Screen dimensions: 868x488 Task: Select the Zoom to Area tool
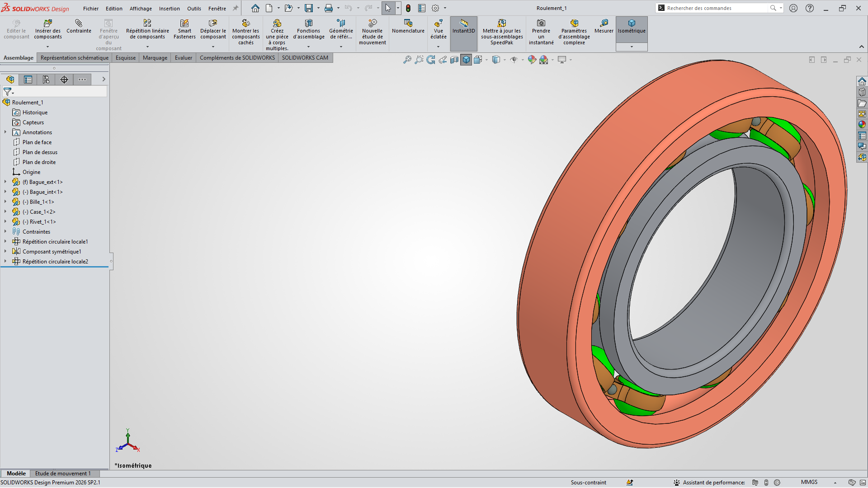419,60
